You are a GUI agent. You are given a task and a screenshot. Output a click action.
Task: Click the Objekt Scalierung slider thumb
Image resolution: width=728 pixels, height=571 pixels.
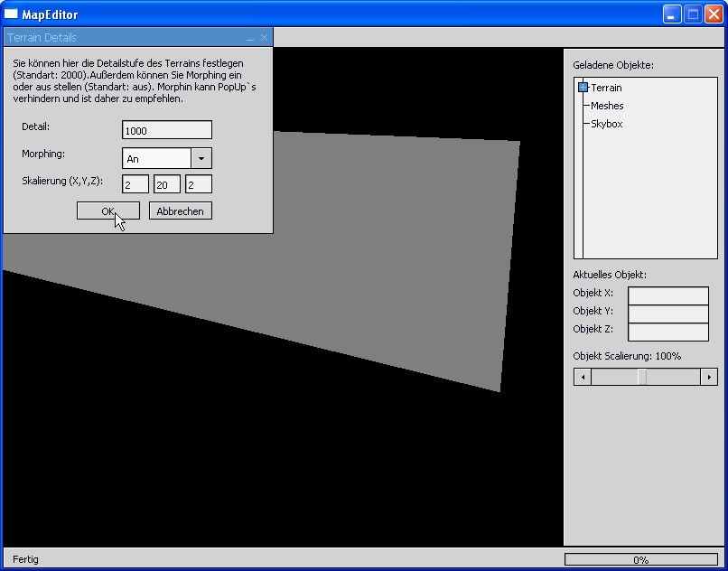tap(642, 377)
